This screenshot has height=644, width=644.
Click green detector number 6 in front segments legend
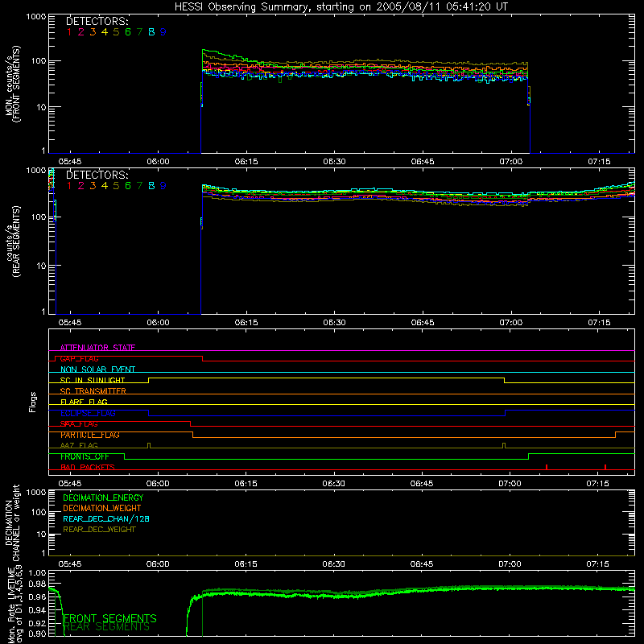click(x=128, y=32)
